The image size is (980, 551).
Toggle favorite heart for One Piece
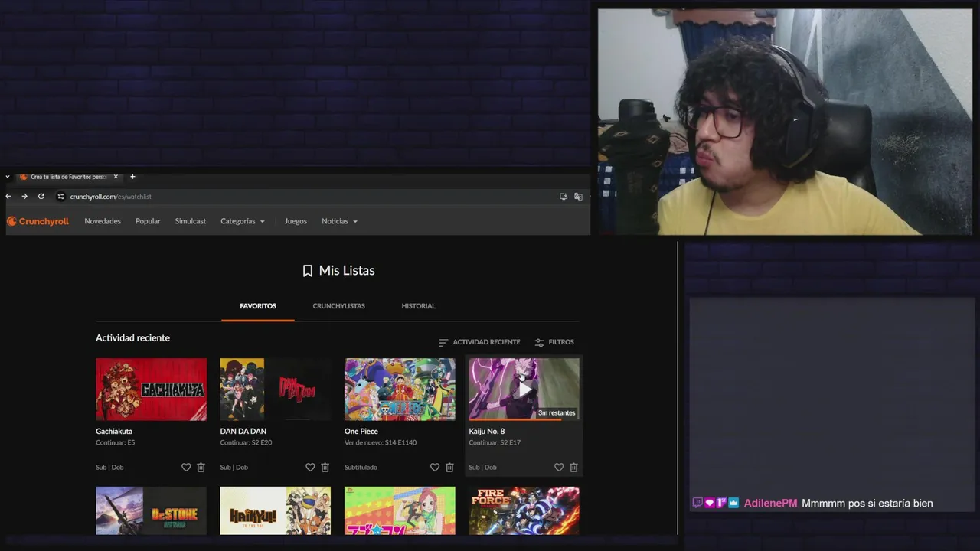(435, 468)
